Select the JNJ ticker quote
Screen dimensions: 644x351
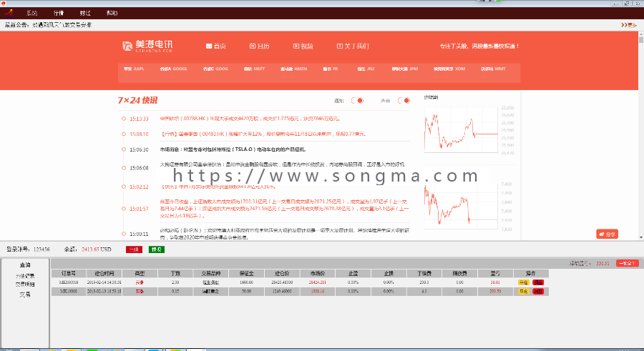[366, 69]
